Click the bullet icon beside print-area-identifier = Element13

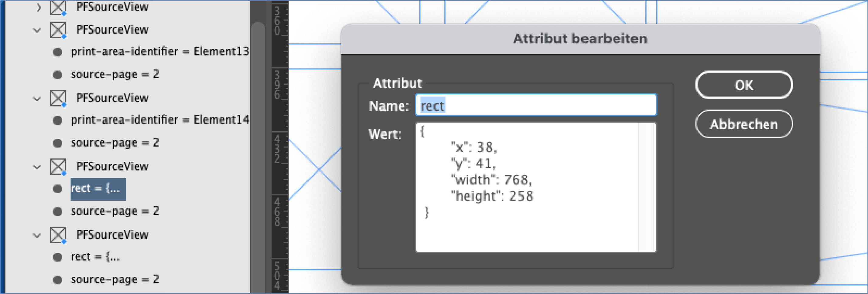pos(58,52)
